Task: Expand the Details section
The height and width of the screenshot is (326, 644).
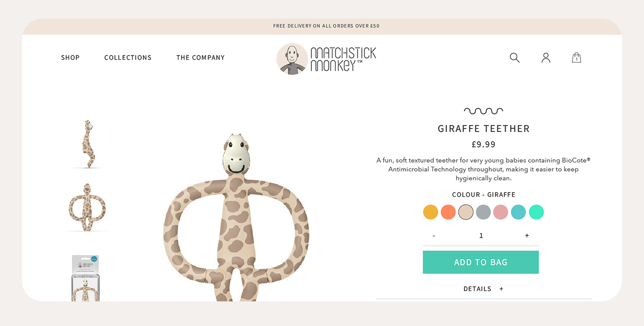Action: pyautogui.click(x=483, y=289)
